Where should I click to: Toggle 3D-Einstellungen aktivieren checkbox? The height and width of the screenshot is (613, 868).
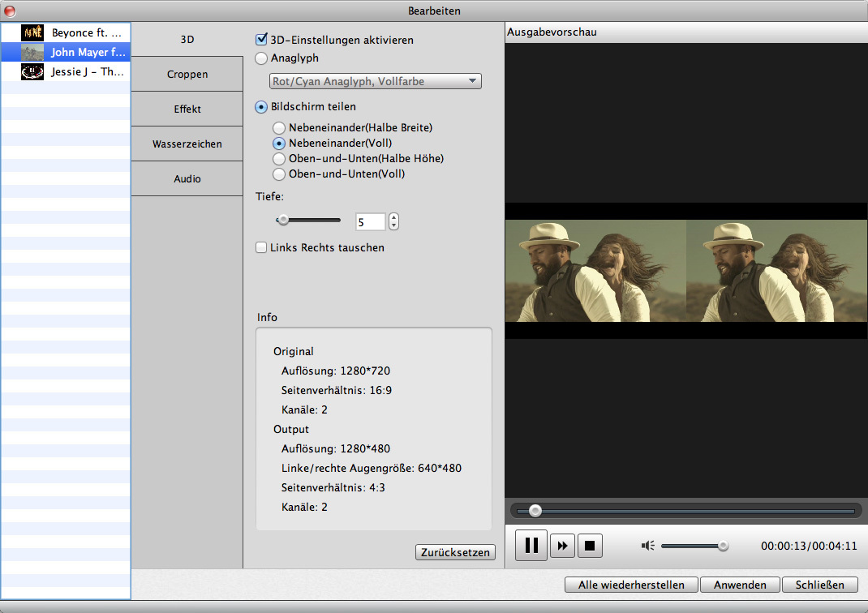(261, 39)
